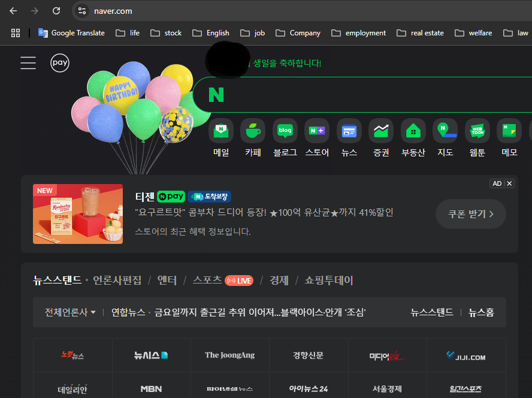
Task: Click the 쿠폰 받기 button
Action: click(x=471, y=214)
